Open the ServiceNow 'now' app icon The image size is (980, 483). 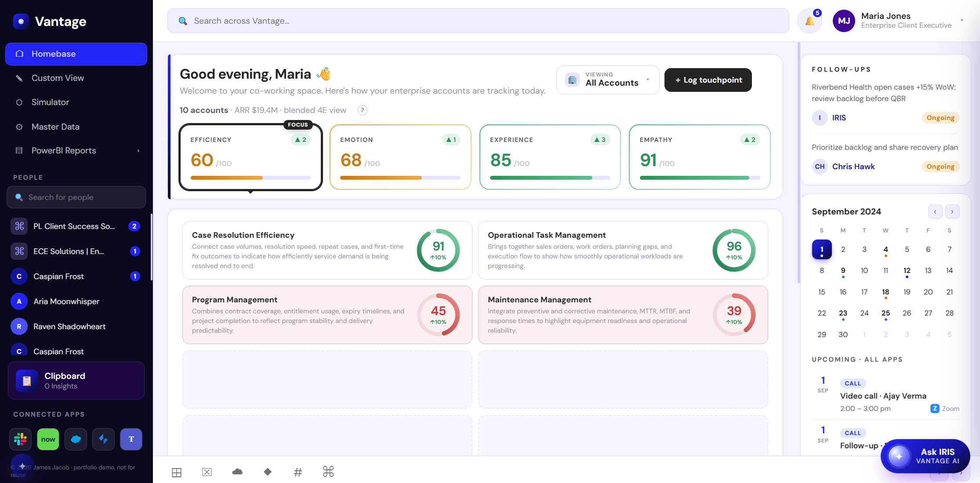[x=48, y=439]
